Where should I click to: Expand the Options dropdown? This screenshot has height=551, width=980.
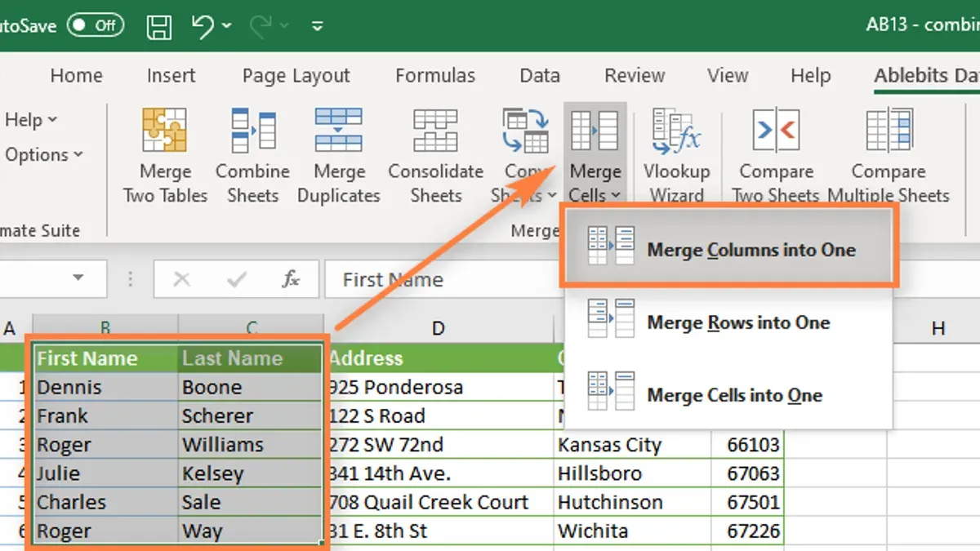pyautogui.click(x=42, y=154)
